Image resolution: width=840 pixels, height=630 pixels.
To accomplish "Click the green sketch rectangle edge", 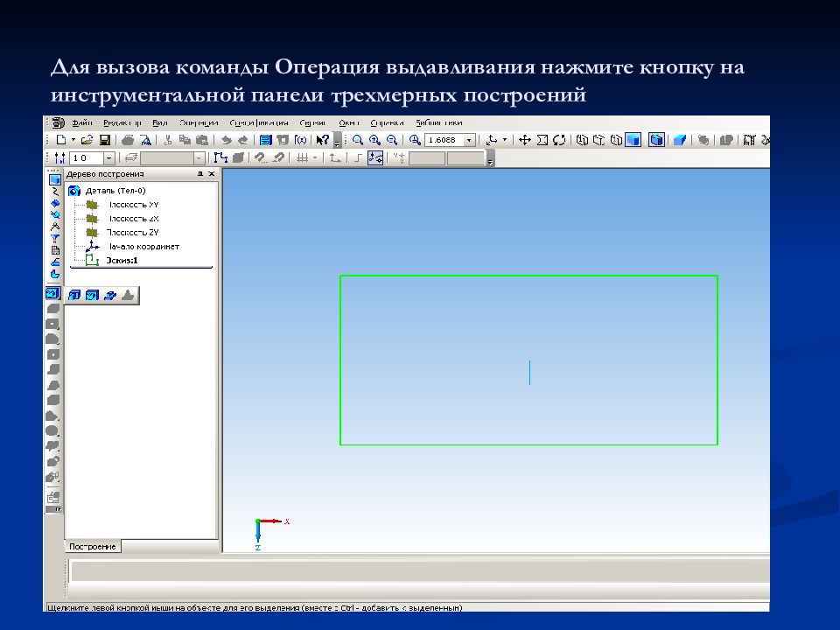I will (x=528, y=276).
